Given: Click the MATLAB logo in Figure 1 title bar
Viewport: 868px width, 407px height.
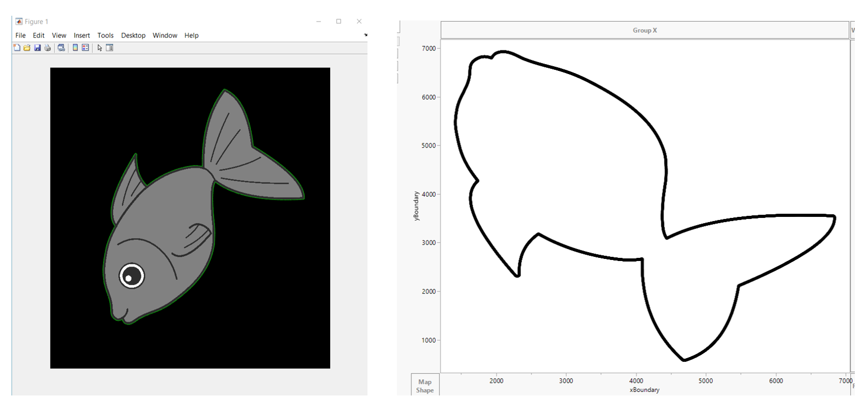Looking at the screenshot, I should coord(19,22).
